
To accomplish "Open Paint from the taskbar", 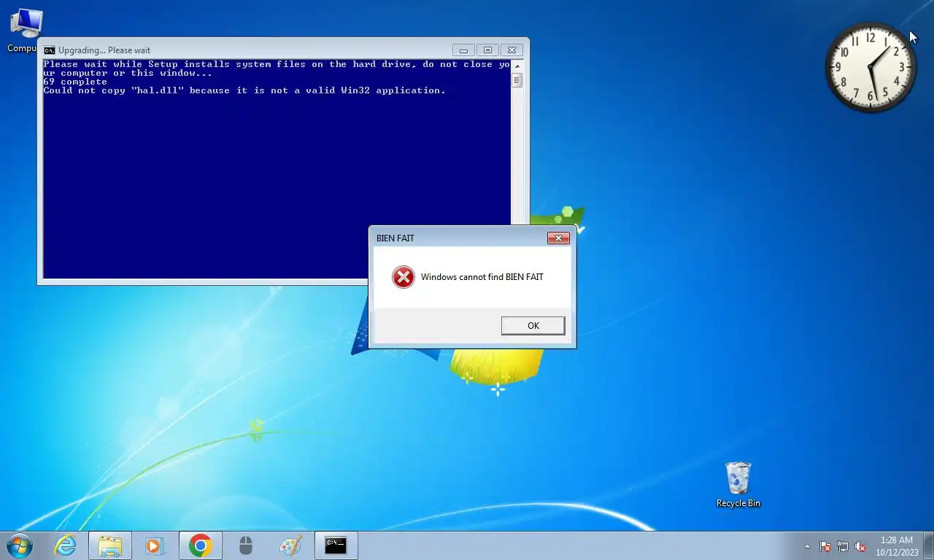I will coord(290,545).
